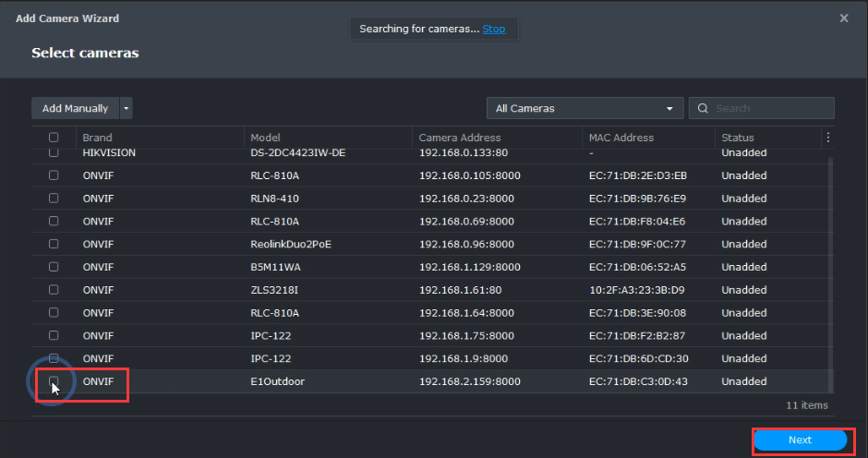This screenshot has height=458, width=868.
Task: Select address 192.168.1.61:80
Action: pos(460,290)
